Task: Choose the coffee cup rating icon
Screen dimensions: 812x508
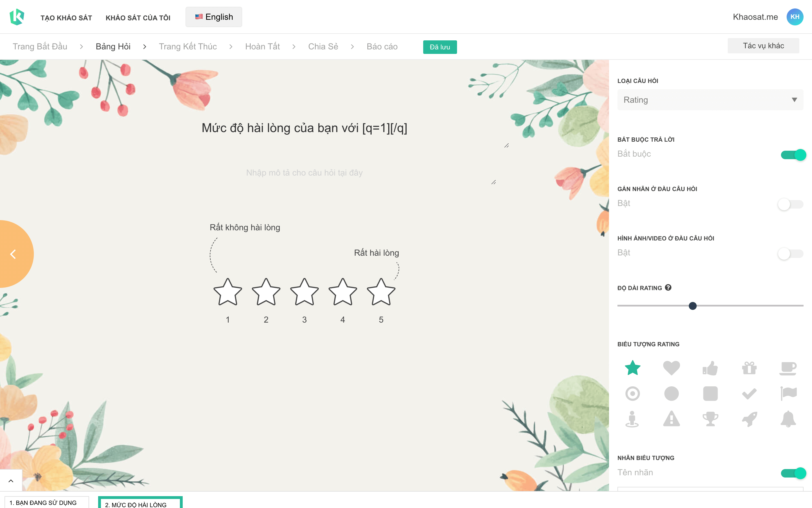Action: tap(788, 368)
